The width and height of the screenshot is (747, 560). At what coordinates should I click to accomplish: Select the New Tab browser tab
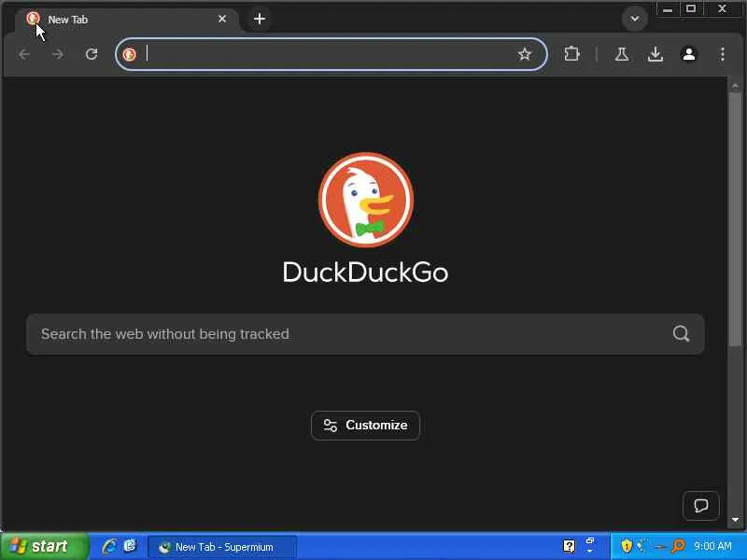(x=126, y=20)
